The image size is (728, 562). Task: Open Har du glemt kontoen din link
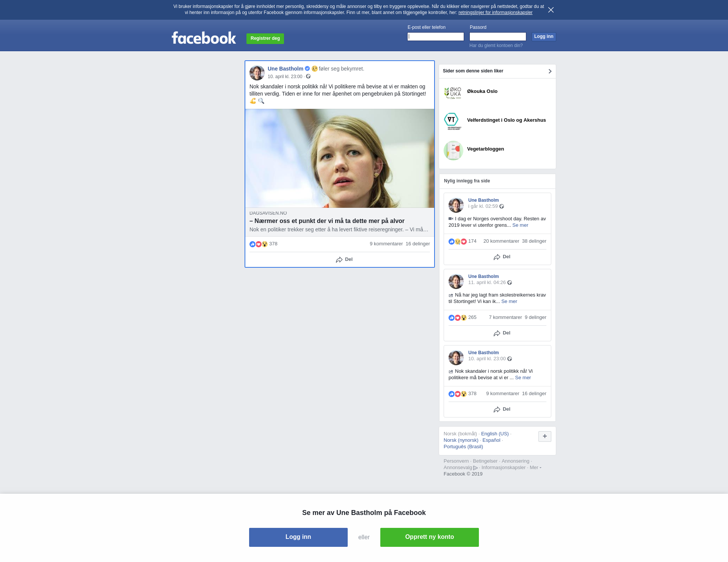point(496,46)
